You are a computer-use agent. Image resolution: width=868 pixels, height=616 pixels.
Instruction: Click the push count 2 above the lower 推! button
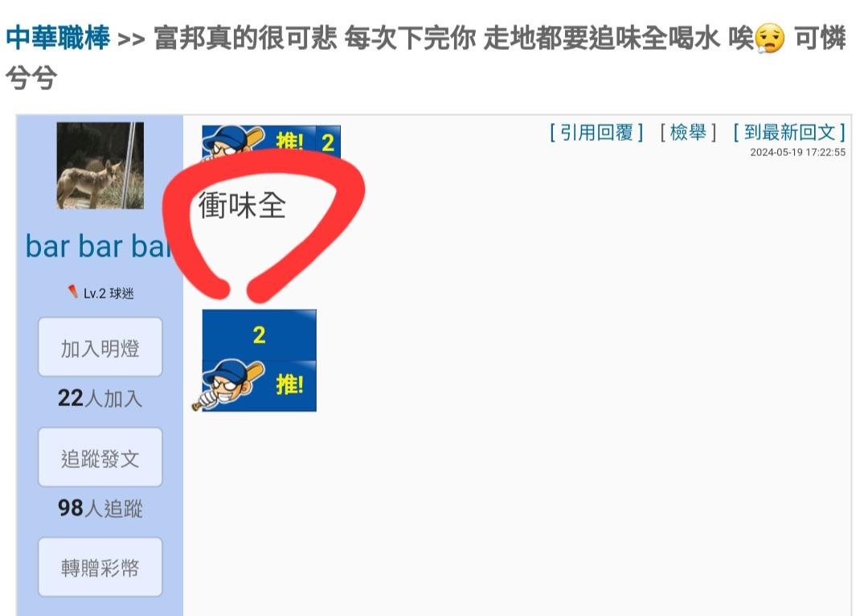click(259, 335)
